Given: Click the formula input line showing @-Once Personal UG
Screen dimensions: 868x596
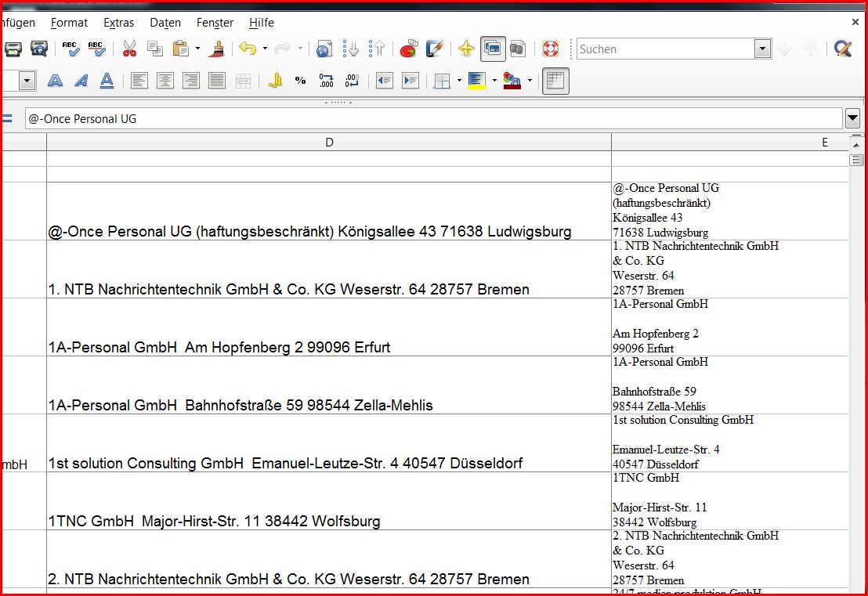Looking at the screenshot, I should (x=434, y=118).
